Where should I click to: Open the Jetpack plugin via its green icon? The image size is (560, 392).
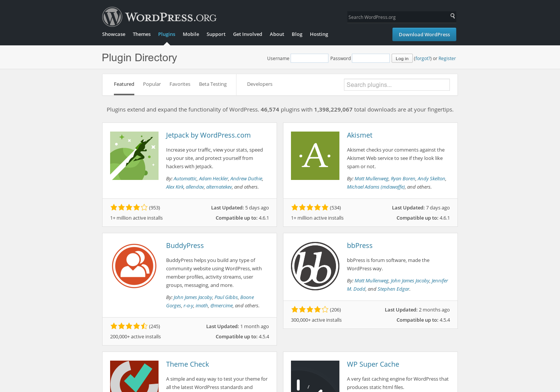pos(134,155)
